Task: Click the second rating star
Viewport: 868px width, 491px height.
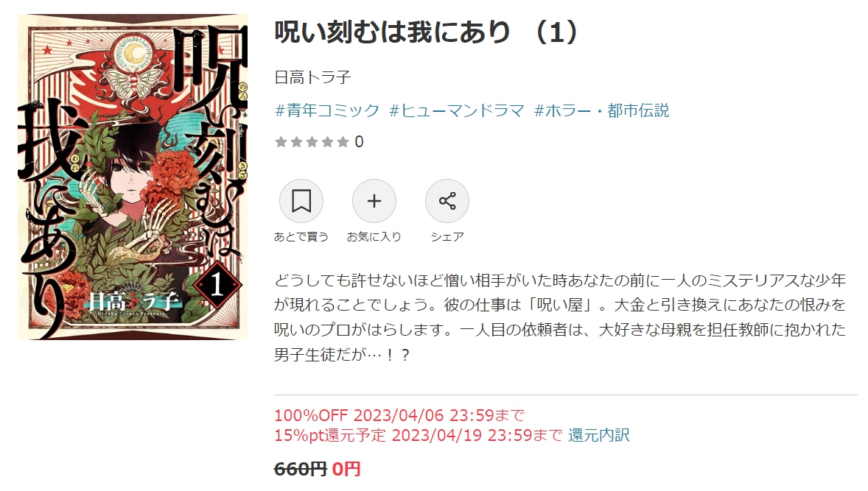Action: [297, 142]
